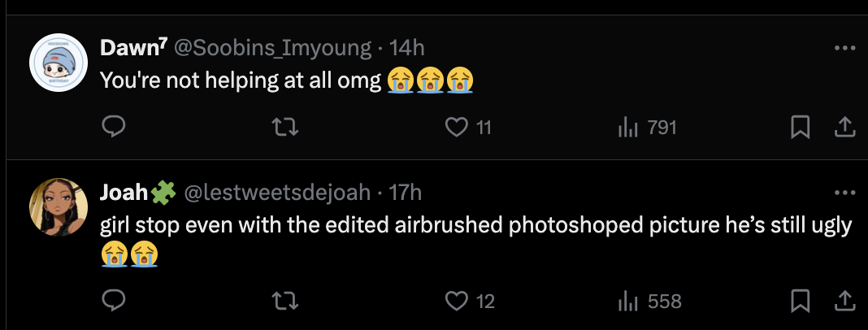Open Dawn's tweet 14h timestamp
The height and width of the screenshot is (330, 868).
click(x=407, y=48)
